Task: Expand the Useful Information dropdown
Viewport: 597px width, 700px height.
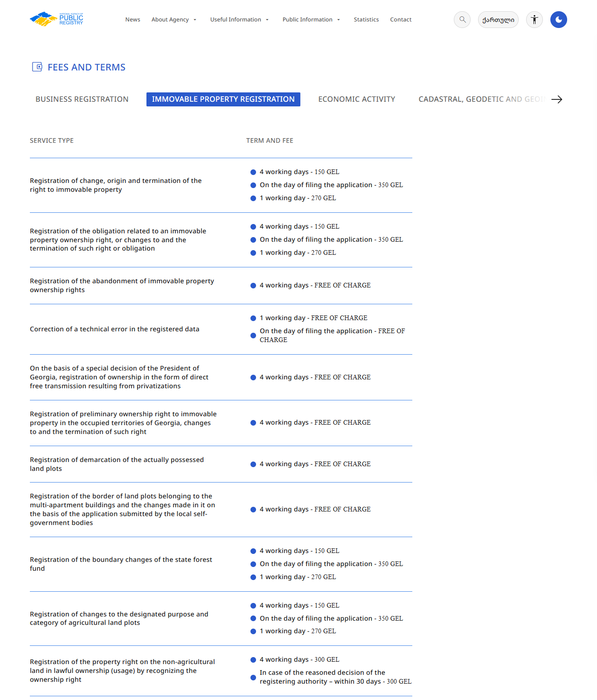Action: click(x=239, y=20)
